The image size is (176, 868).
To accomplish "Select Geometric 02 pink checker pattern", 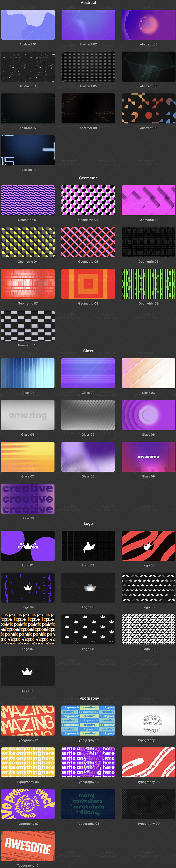I will coord(88,200).
